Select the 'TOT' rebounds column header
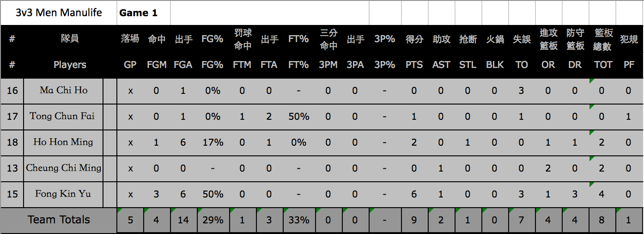The width and height of the screenshot is (644, 234). pos(603,65)
